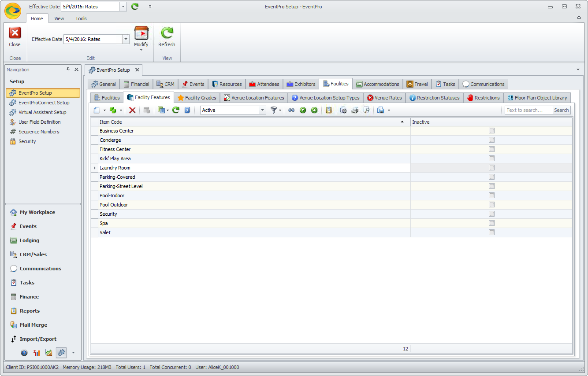Viewport: 588px width, 376px height.
Task: Toggle Inactive checkbox for Fitness Center
Action: (491, 149)
